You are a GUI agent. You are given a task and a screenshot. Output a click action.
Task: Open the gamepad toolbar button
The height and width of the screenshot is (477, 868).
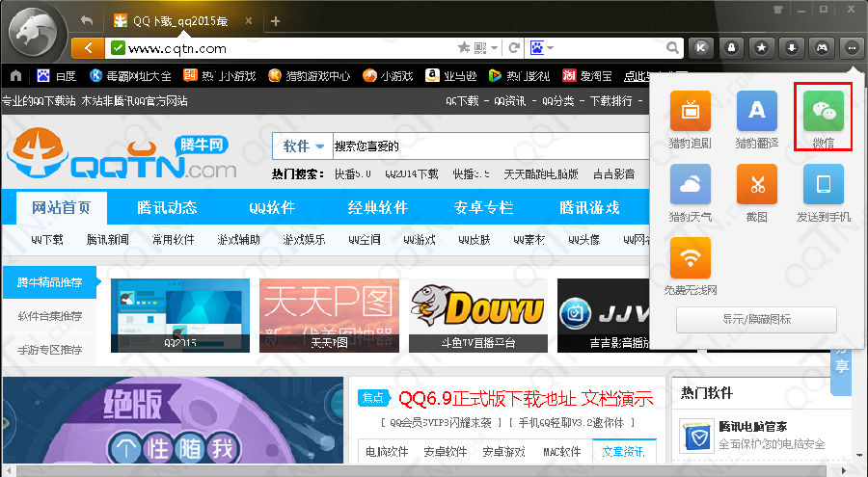822,47
